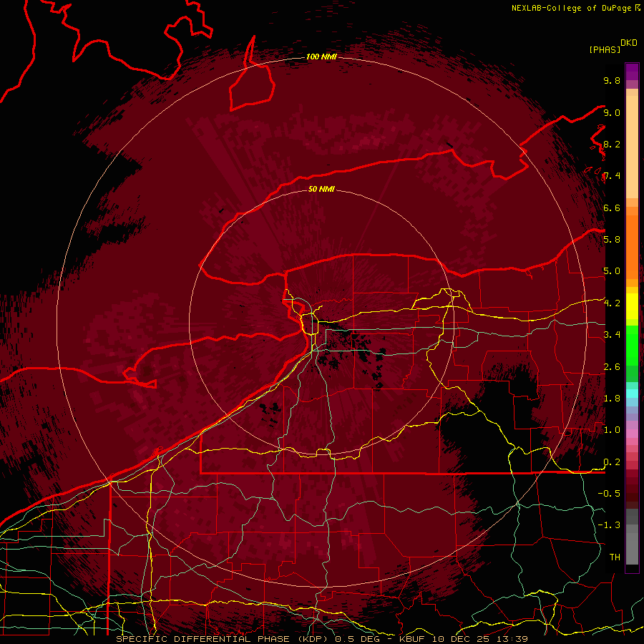Click the -0.5 legend value
This screenshot has width=644, height=644.
coord(609,493)
